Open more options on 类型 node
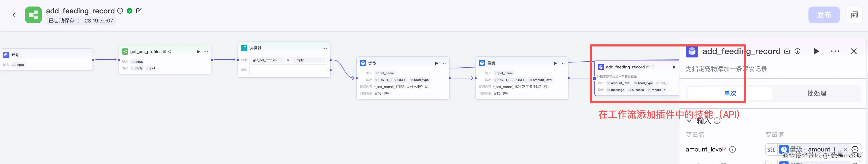The image size is (868, 164). point(444,63)
